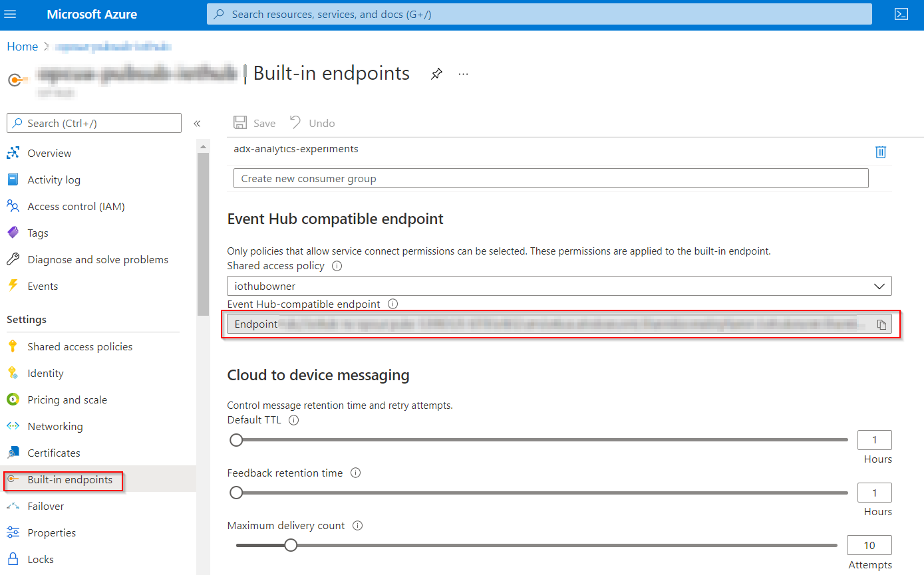
Task: Click the Diagnose and solve problems wrench icon
Action: pyautogui.click(x=13, y=259)
